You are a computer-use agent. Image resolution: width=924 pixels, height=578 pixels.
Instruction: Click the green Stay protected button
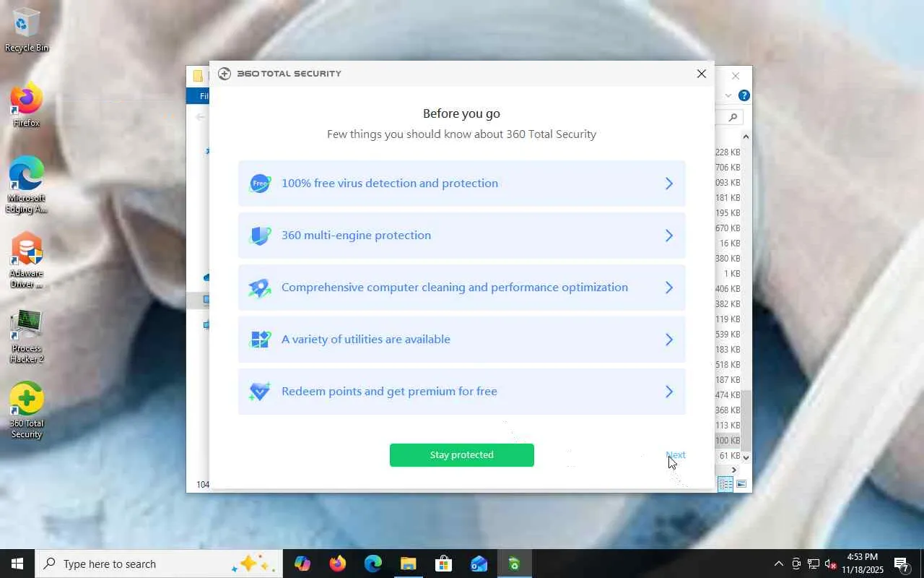462,455
